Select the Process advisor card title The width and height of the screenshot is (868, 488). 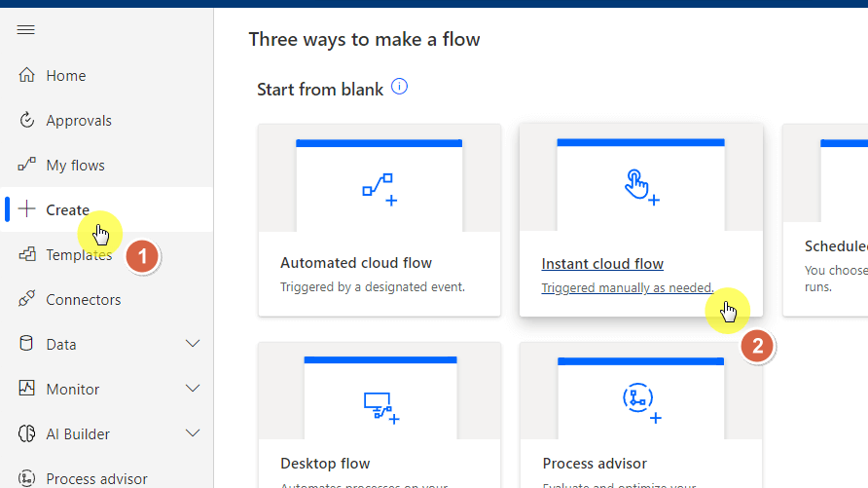pyautogui.click(x=595, y=463)
